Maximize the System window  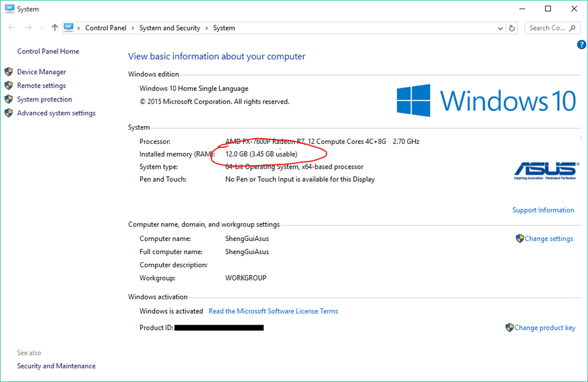coord(548,9)
